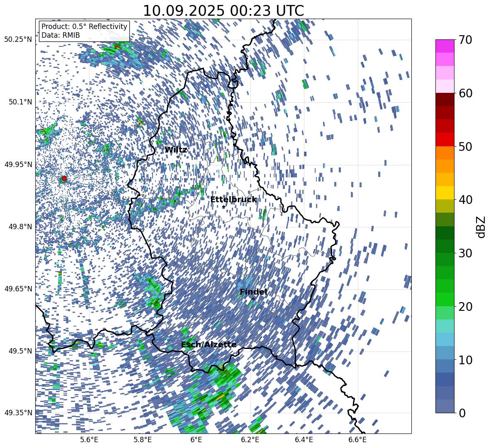Click the 49.95°N latitude tick label

pyautogui.click(x=18, y=164)
